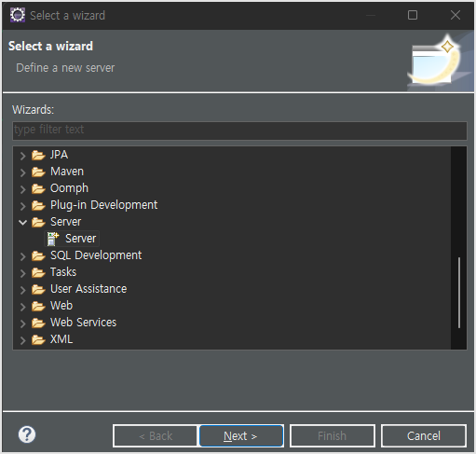This screenshot has width=476, height=454.
Task: Expand the Maven category
Action: [22, 172]
